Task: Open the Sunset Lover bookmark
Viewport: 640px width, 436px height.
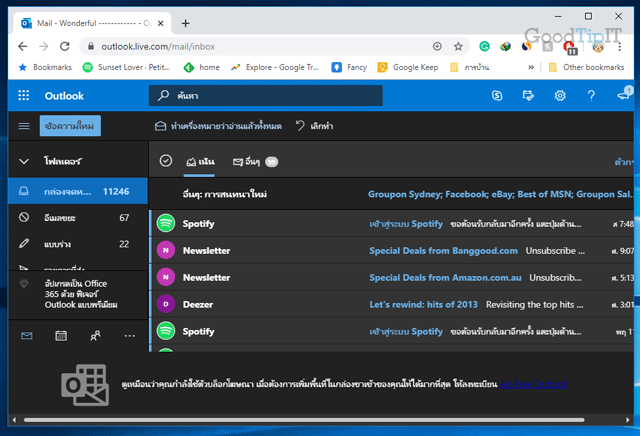Action: [x=127, y=67]
